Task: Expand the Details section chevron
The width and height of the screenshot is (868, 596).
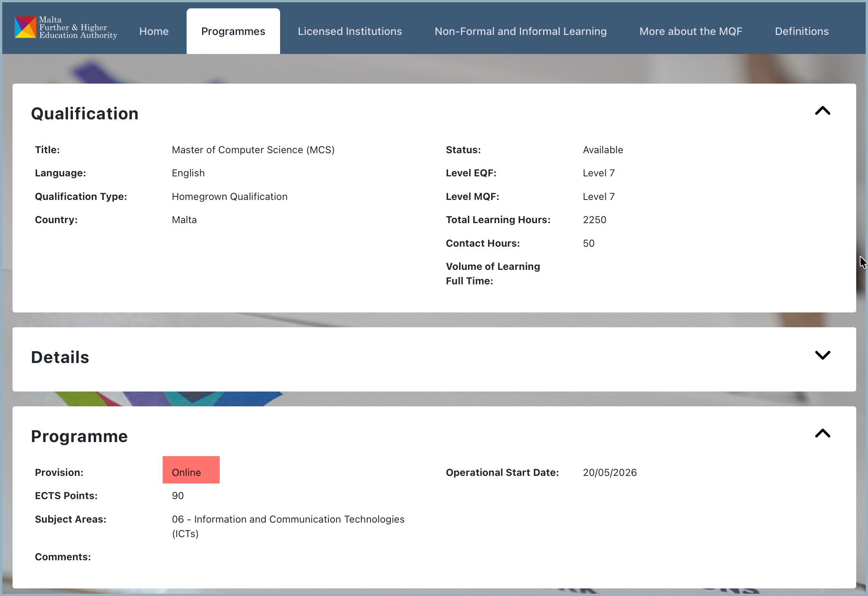Action: pyautogui.click(x=822, y=355)
